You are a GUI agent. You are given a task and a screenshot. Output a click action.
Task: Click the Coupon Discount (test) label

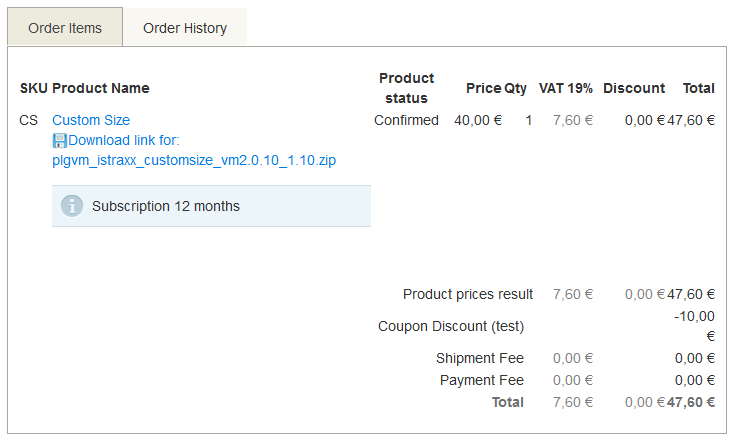tap(451, 326)
